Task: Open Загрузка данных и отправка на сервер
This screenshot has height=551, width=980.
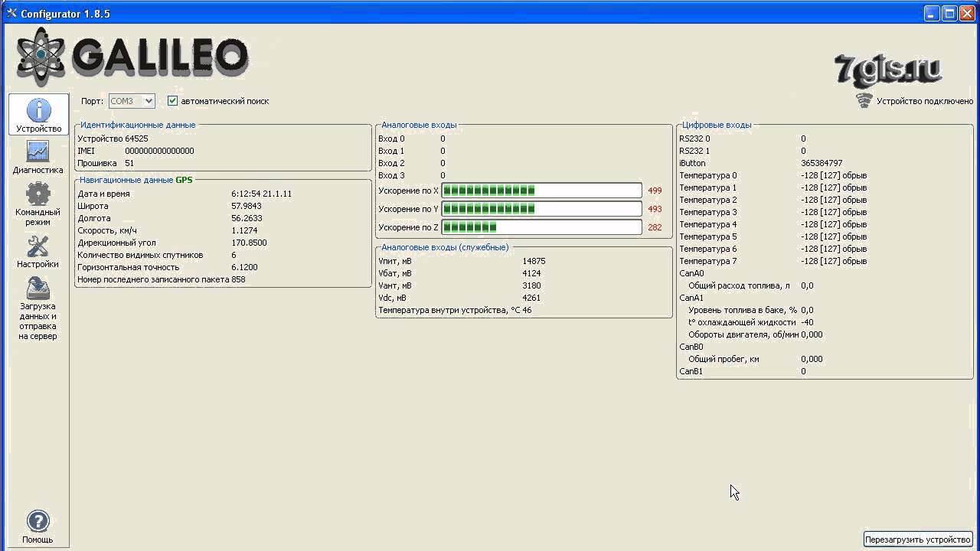Action: tap(38, 289)
